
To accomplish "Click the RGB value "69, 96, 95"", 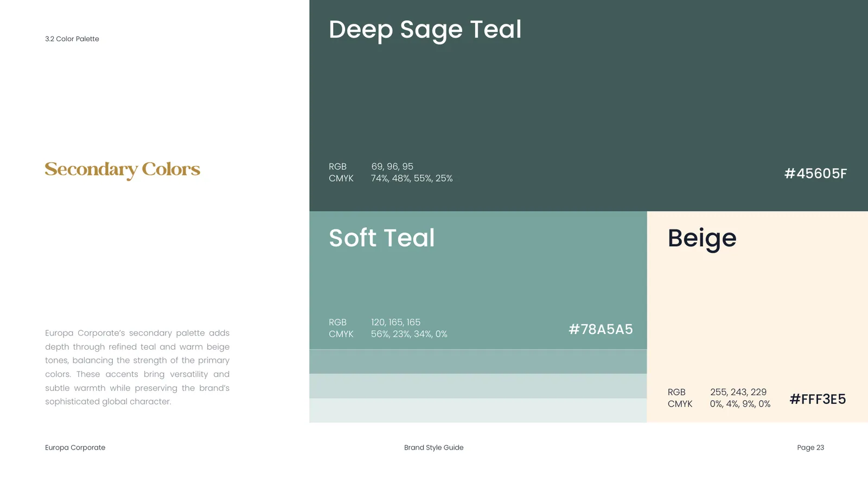I will pos(392,166).
